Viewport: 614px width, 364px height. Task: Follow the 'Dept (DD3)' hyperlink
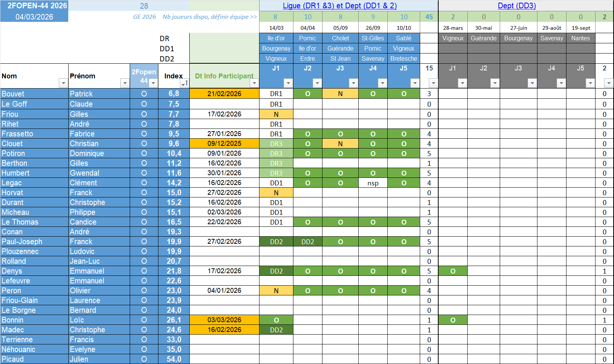click(517, 6)
